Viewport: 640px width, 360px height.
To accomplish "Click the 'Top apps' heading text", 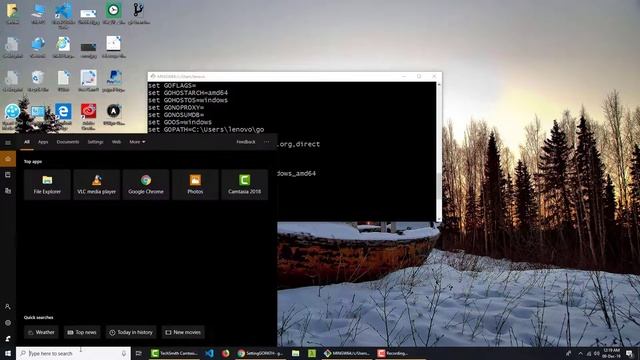I will [x=33, y=162].
